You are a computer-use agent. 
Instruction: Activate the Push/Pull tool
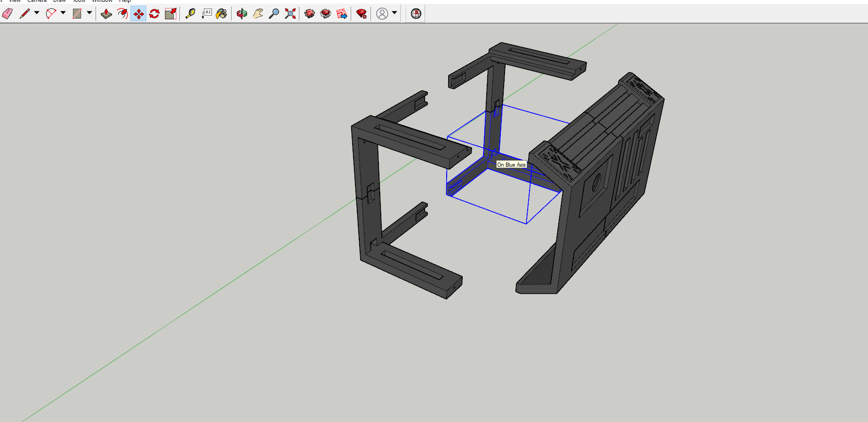[106, 14]
